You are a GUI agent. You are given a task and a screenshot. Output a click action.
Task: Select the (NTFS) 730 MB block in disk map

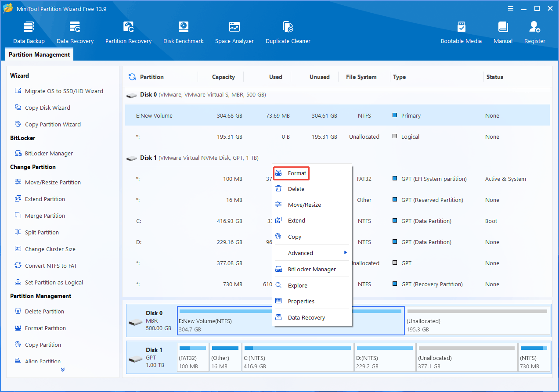pos(534,358)
